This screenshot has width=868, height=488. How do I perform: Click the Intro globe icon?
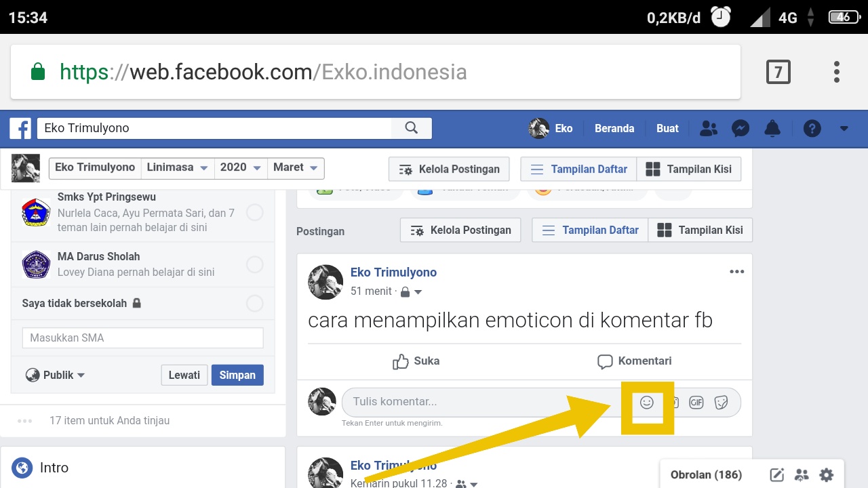point(22,468)
